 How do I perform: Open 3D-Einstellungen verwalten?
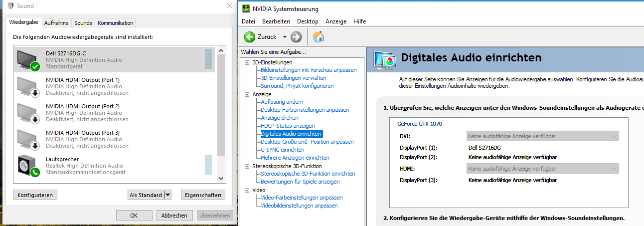pos(294,78)
